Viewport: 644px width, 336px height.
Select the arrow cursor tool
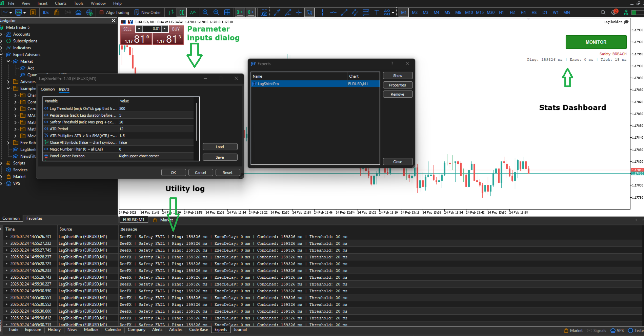pyautogui.click(x=309, y=13)
